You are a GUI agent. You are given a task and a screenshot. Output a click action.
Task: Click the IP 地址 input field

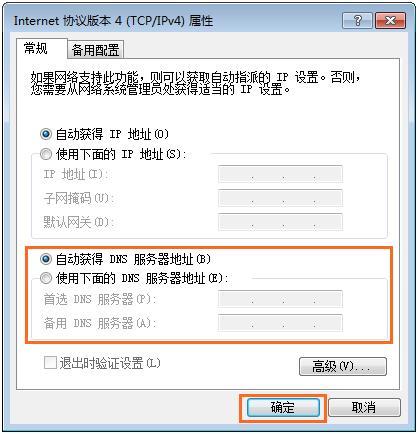(280, 174)
